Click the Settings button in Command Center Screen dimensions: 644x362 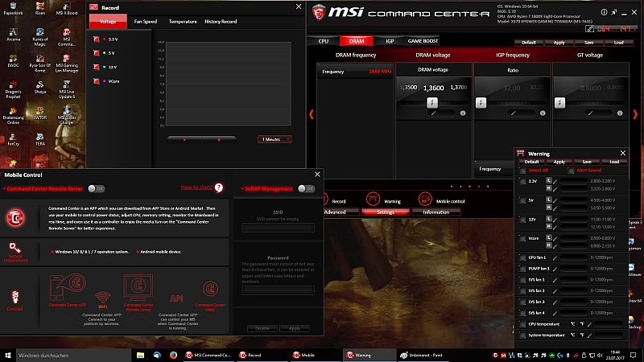coord(386,212)
